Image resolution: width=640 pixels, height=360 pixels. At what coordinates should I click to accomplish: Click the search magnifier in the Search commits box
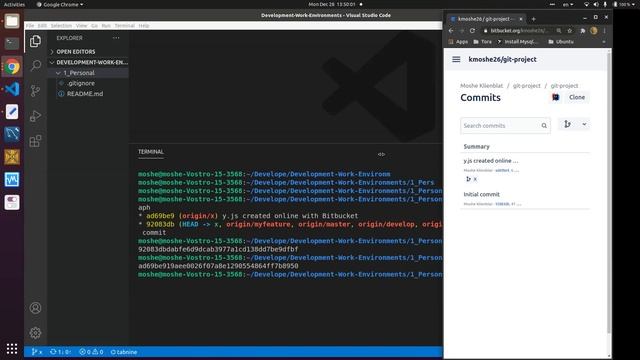pos(544,126)
